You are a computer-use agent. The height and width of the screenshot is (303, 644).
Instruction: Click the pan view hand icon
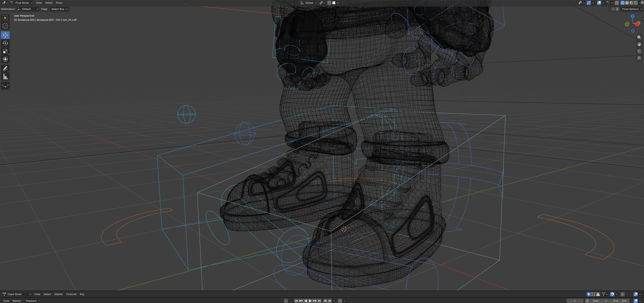(639, 44)
